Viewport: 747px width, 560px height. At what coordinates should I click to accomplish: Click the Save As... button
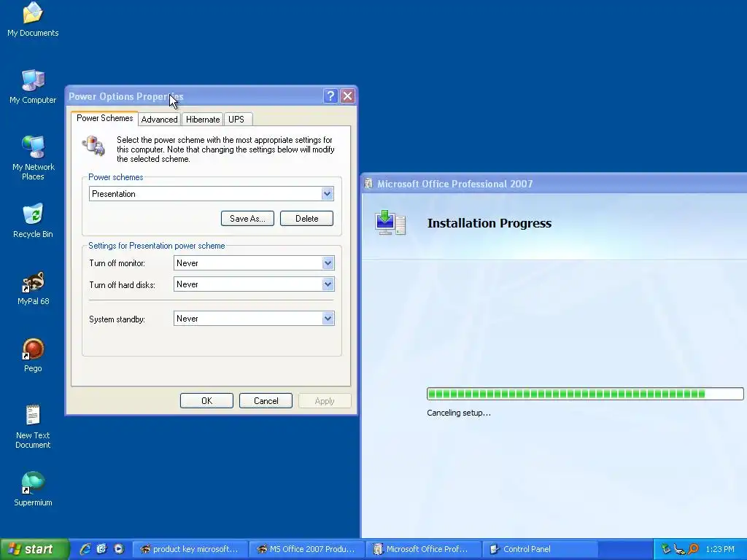[x=247, y=219]
